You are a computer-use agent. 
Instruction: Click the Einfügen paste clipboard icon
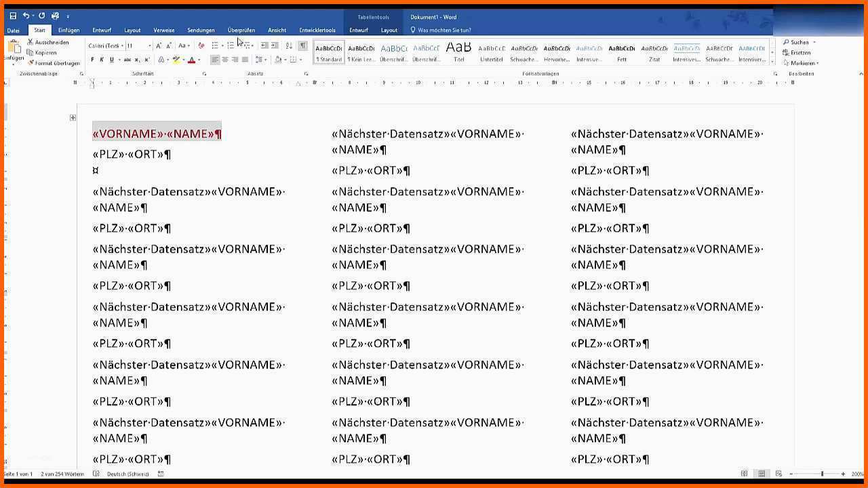[14, 47]
